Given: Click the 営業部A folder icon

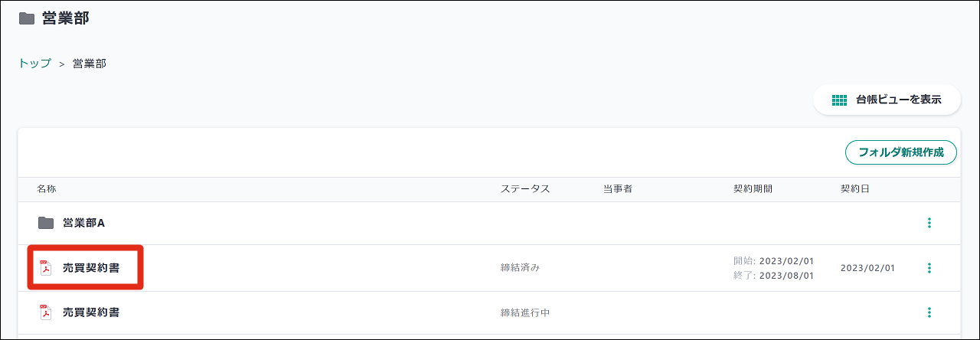Looking at the screenshot, I should [x=46, y=223].
